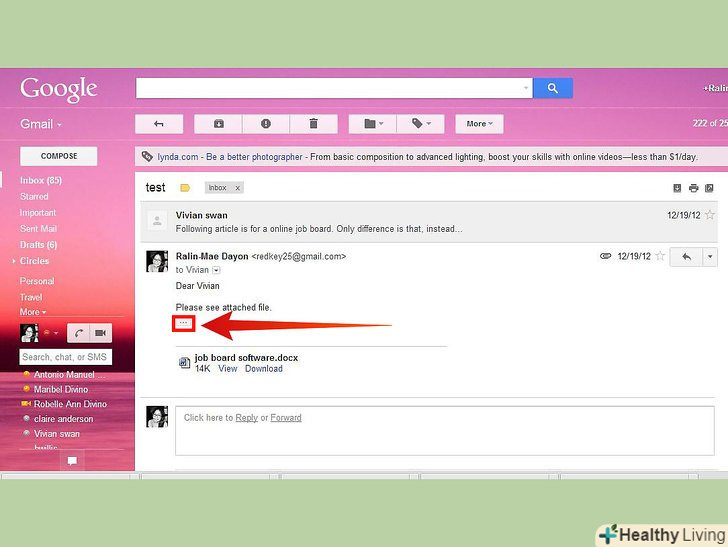Viewport: 728px width, 547px height.
Task: Click Ralin-Mae Dayon's sender photo
Action: point(157,261)
